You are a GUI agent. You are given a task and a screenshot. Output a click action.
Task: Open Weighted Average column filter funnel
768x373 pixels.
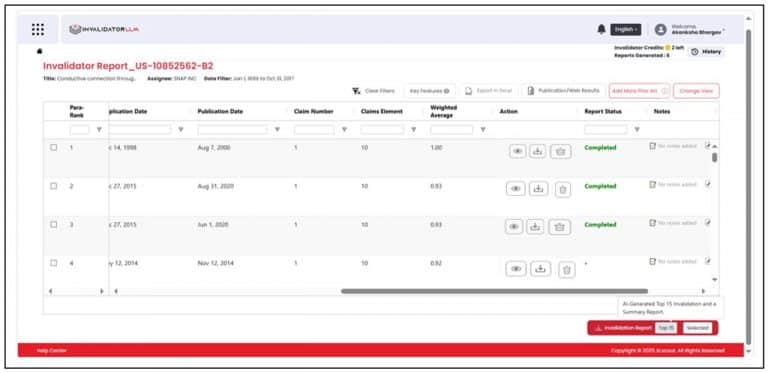pos(483,130)
